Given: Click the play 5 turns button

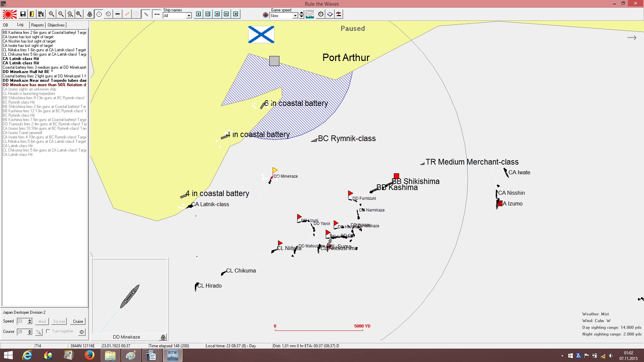Looking at the screenshot, I should point(208,14).
